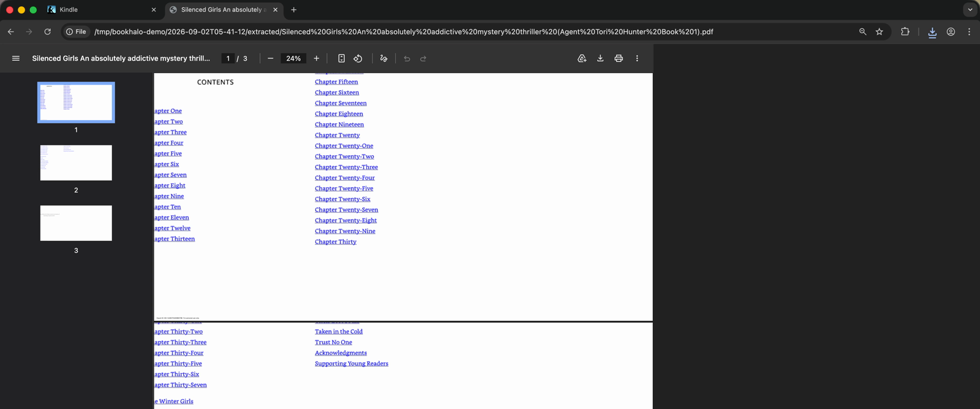Open a new browser tab
The height and width of the screenshot is (409, 980).
point(294,10)
